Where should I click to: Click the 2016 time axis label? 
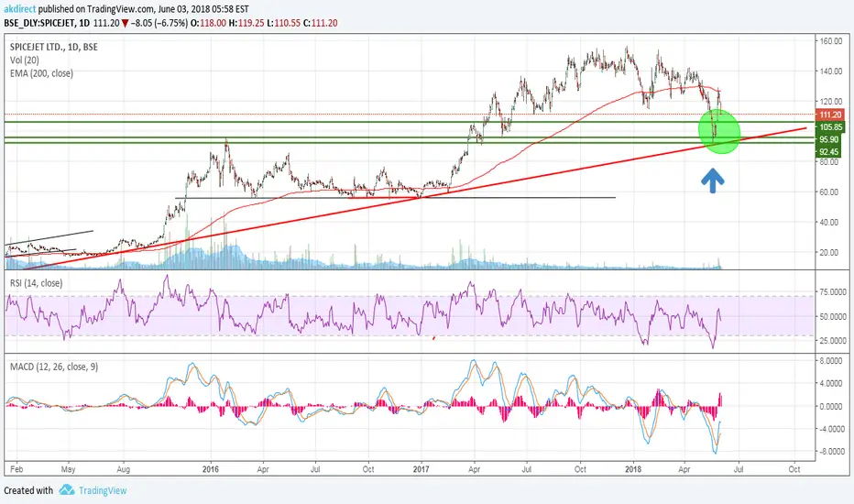pos(210,468)
